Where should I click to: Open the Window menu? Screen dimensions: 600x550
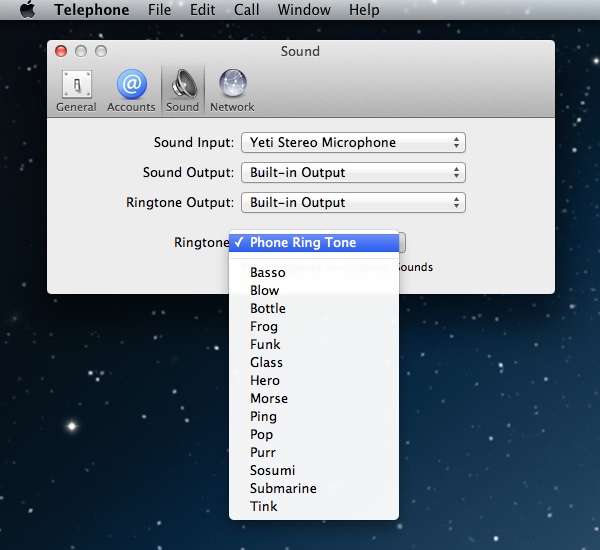304,10
